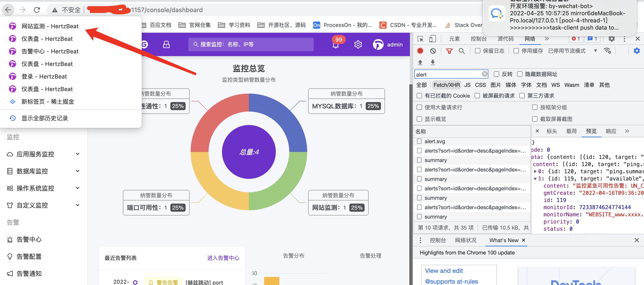The width and height of the screenshot is (644, 285).
Task: Expand JSON item 0 in the preview pane
Action: pos(536,171)
